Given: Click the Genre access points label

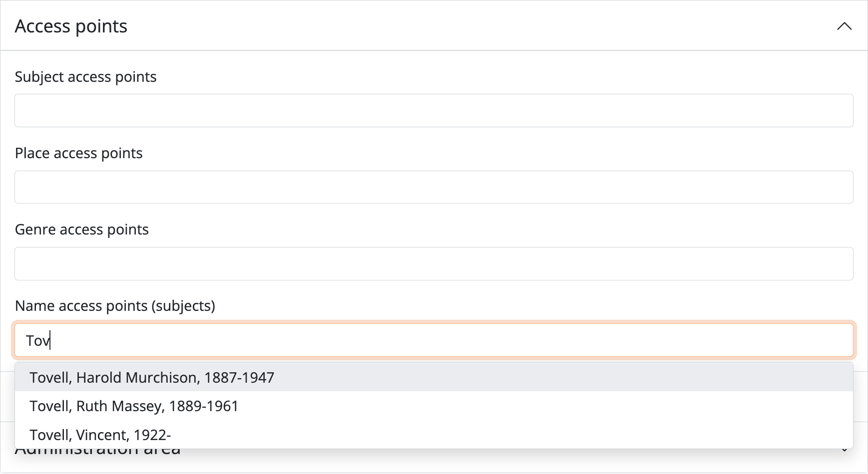Looking at the screenshot, I should (81, 230).
